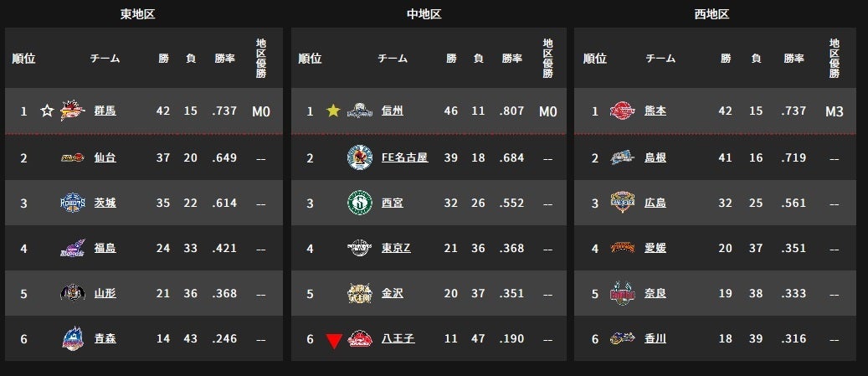Image resolution: width=868 pixels, height=376 pixels.
Task: Click the 奈良 team logo
Action: pos(623,293)
